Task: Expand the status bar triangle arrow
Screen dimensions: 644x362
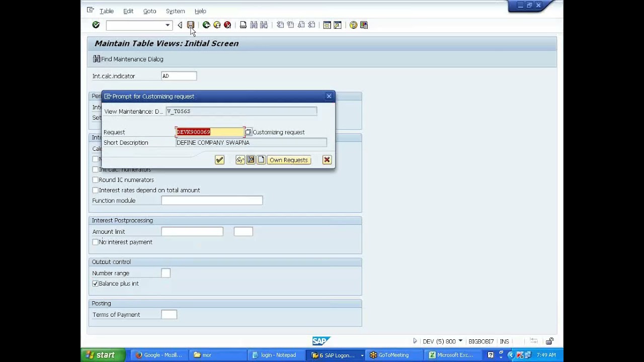Action: 415,341
